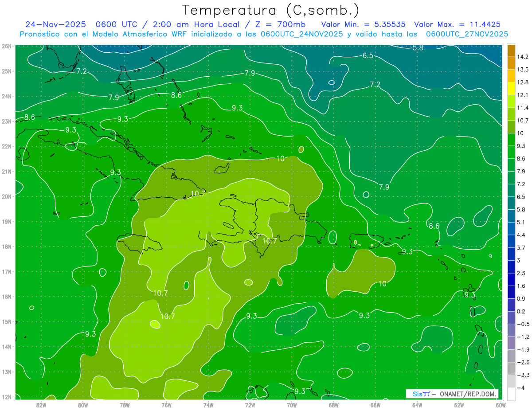Click the "17N" latitude axis label
This screenshot has width=532, height=411.
tap(7, 272)
